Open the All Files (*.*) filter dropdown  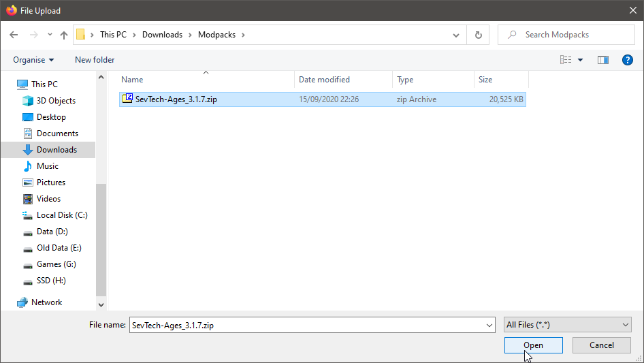click(568, 325)
